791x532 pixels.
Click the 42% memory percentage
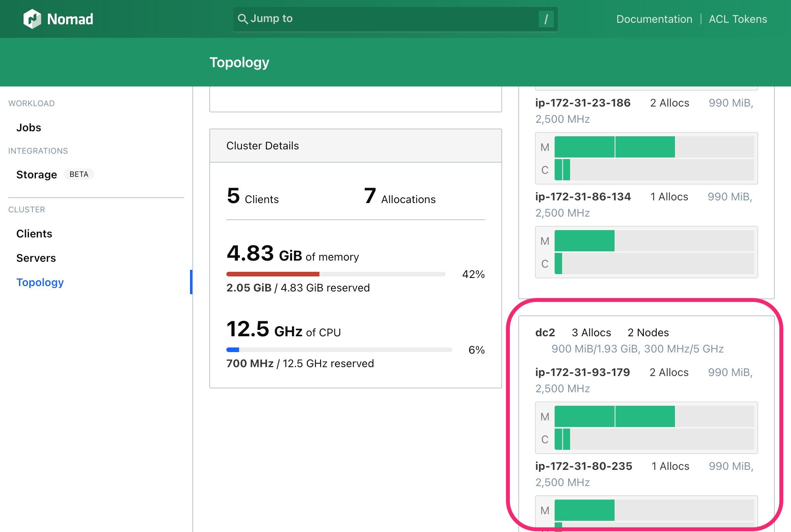pyautogui.click(x=473, y=274)
